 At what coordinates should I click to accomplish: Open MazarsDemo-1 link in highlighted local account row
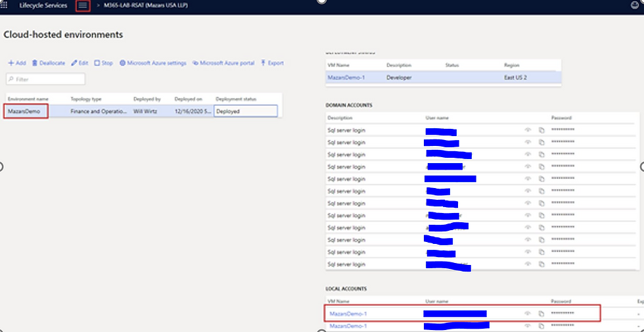click(x=348, y=314)
